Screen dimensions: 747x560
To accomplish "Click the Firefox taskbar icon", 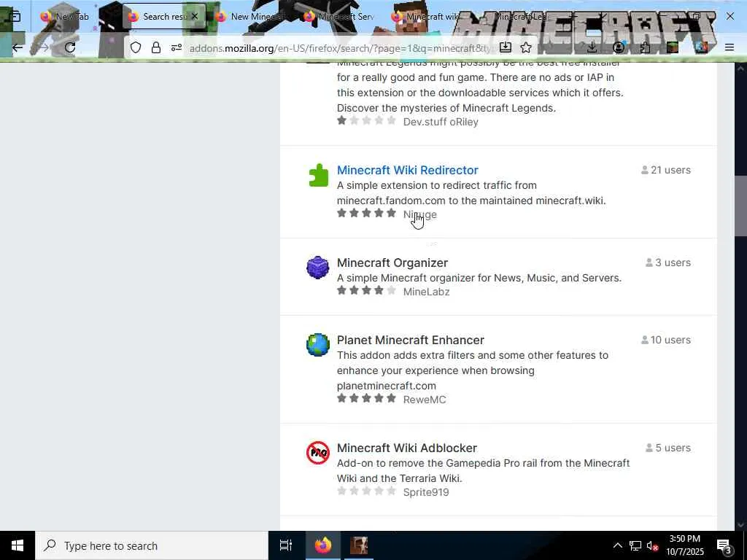I will pos(322,545).
